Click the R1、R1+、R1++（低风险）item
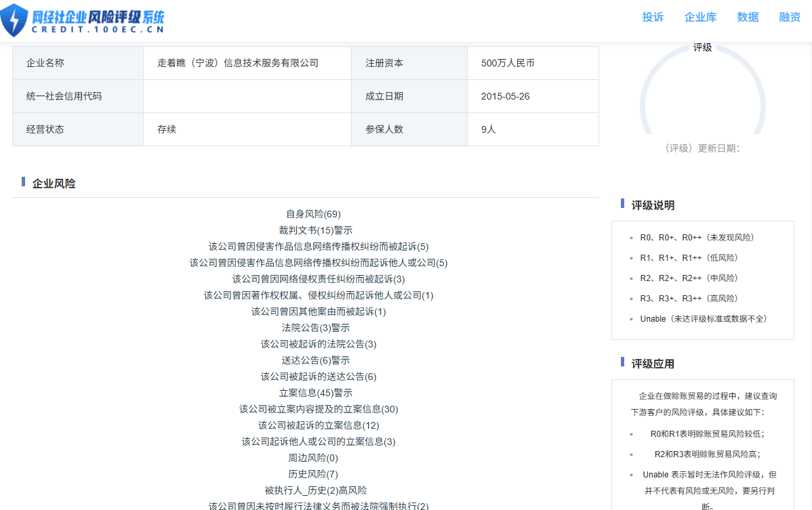 [x=689, y=257]
